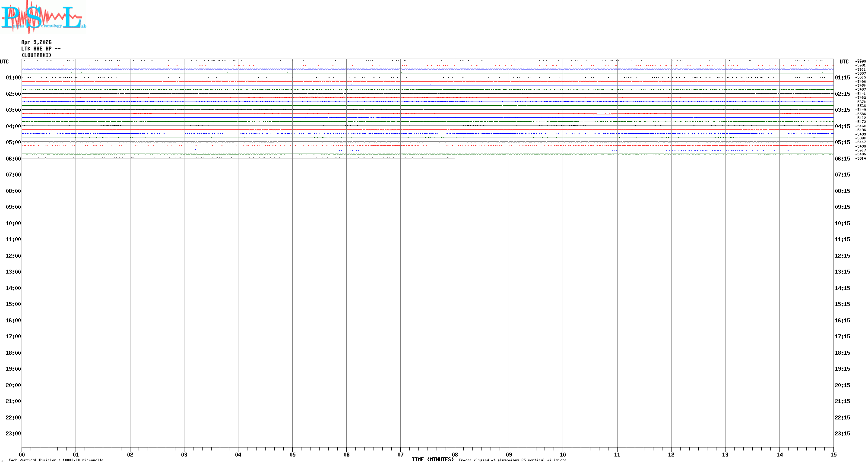Click the -5514 offset value
This screenshot has height=466, width=868.
[x=861, y=158]
